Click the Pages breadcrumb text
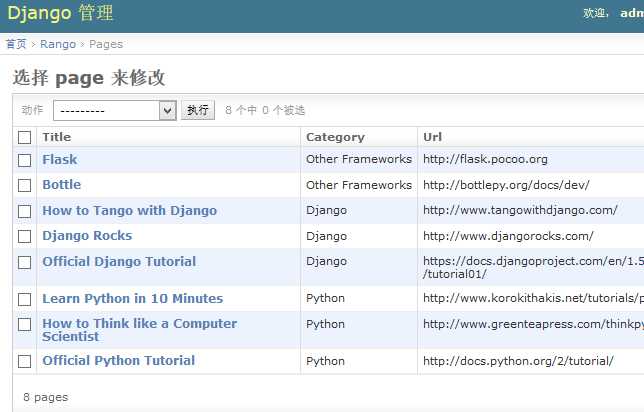 (x=106, y=44)
